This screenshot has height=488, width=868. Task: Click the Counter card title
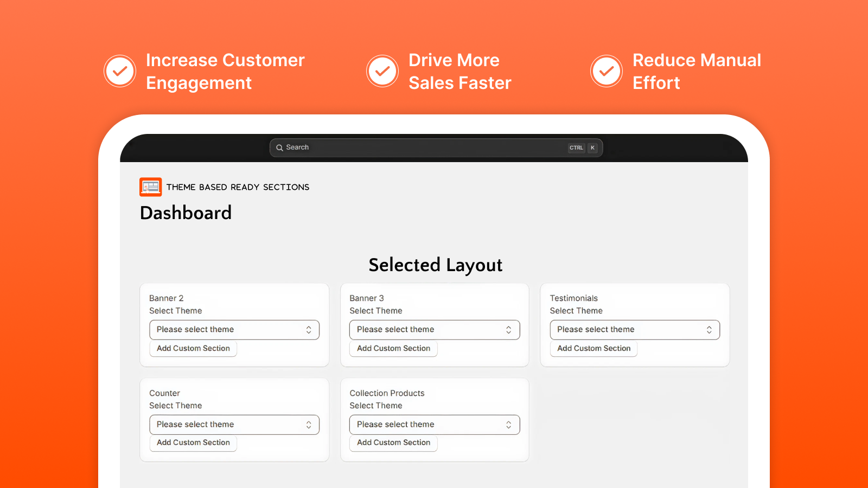[x=164, y=393]
